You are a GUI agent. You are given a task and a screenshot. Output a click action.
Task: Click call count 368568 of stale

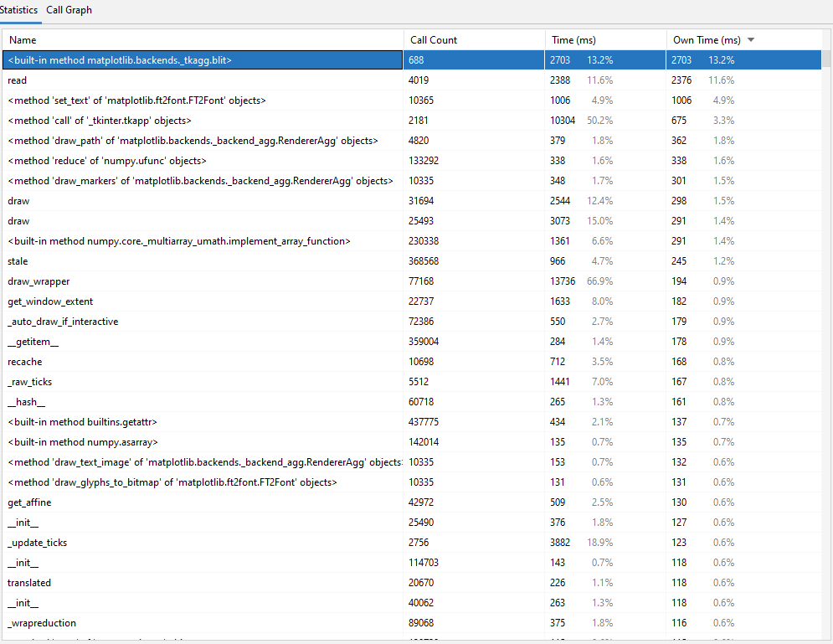click(424, 261)
